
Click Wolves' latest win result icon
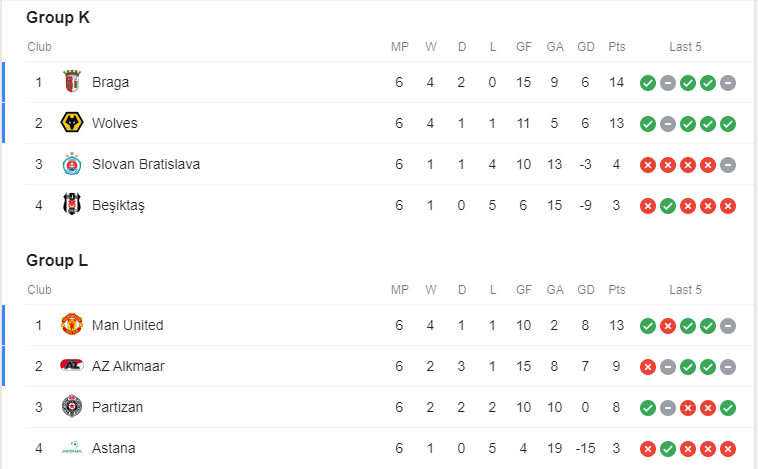tap(728, 124)
